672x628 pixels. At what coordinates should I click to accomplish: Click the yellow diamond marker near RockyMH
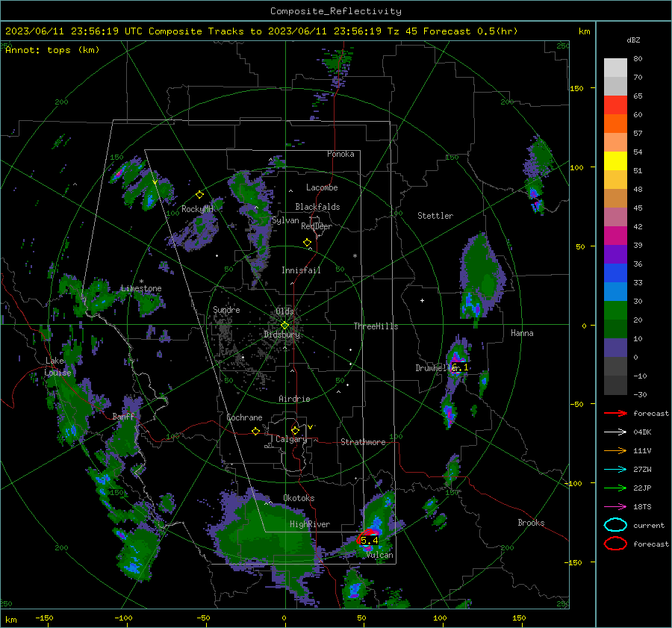[199, 195]
